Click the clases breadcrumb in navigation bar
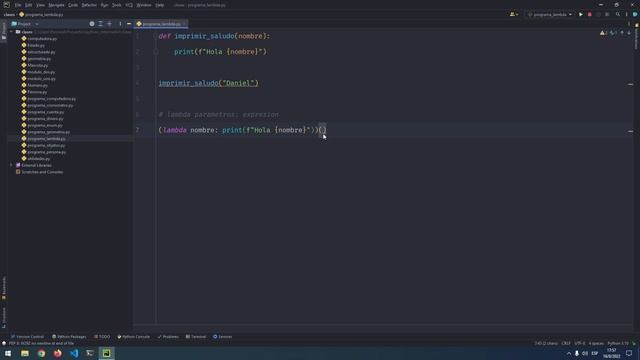Image resolution: width=640 pixels, height=360 pixels. (9, 15)
